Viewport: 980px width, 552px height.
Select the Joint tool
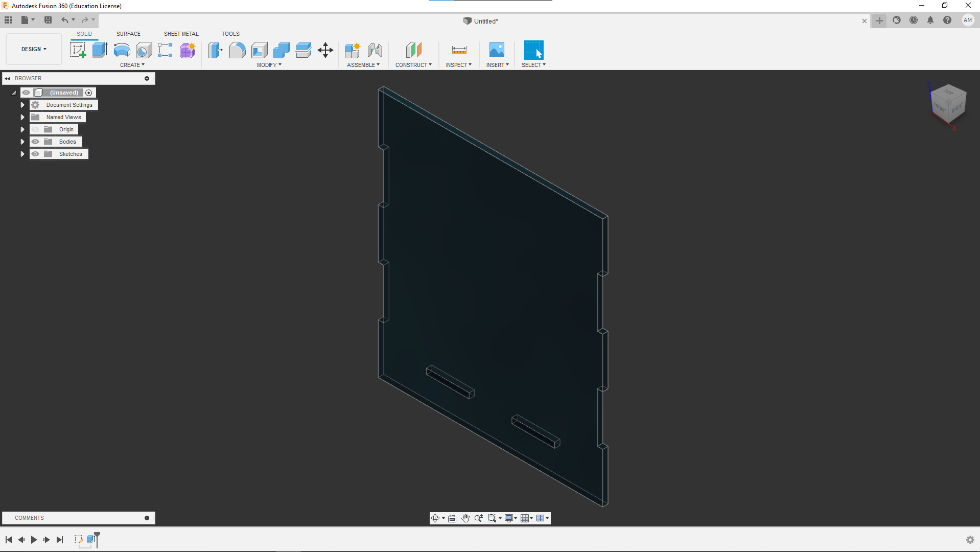pos(375,50)
